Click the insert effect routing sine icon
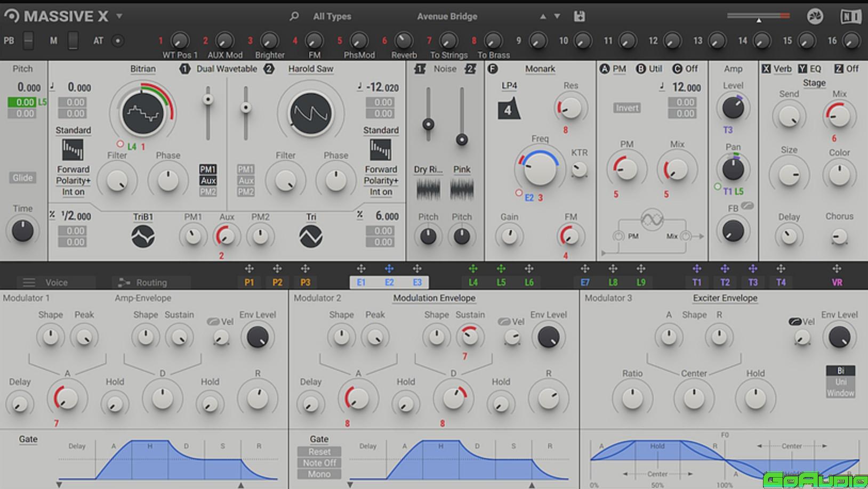 coord(652,219)
